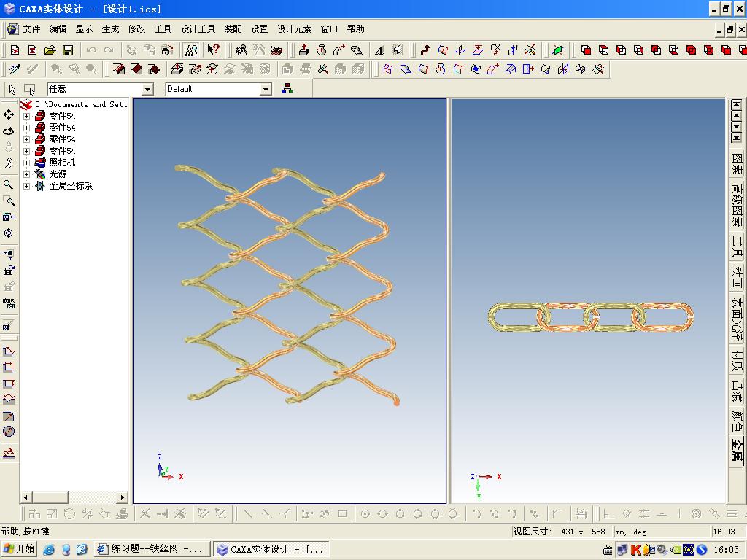
Task: Launch Internet Explorer from quick launch
Action: pyautogui.click(x=49, y=550)
